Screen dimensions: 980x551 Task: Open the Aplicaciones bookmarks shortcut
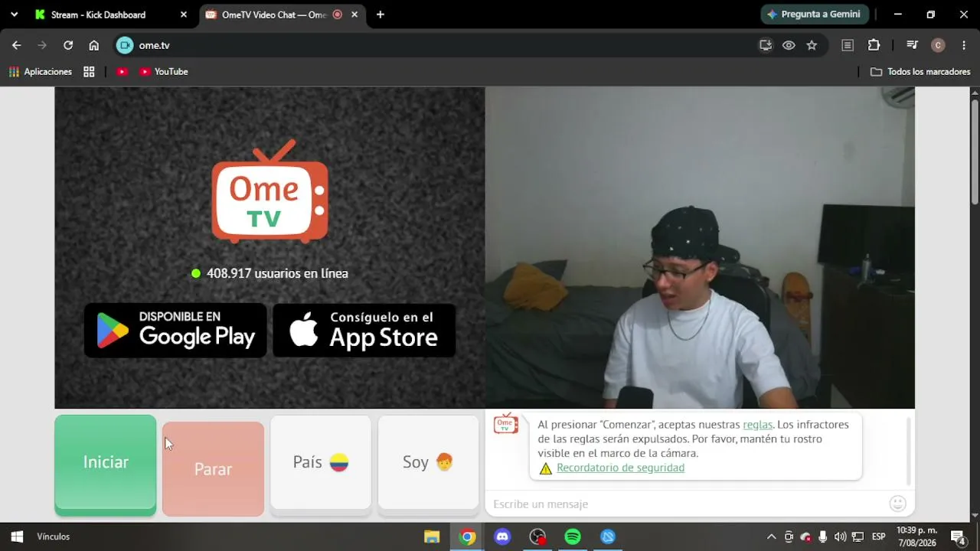pos(41,72)
